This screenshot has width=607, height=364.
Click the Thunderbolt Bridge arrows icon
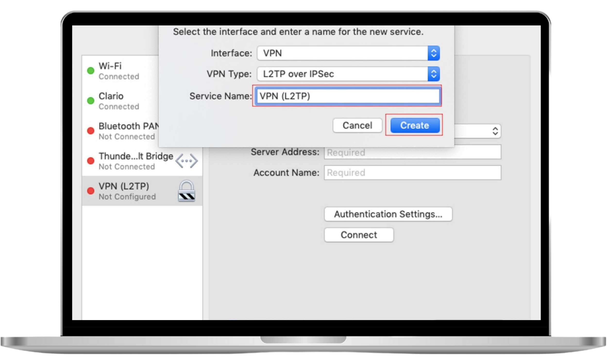click(187, 161)
